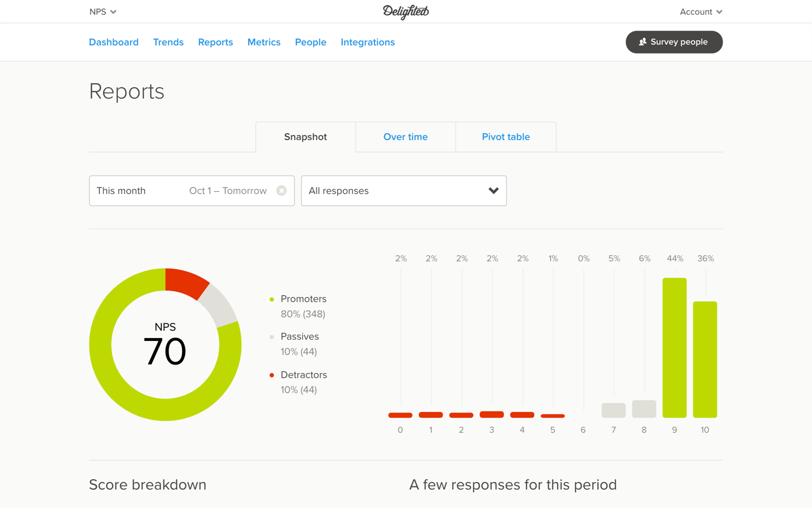Navigate to the Trends page
The image size is (812, 508).
point(168,42)
